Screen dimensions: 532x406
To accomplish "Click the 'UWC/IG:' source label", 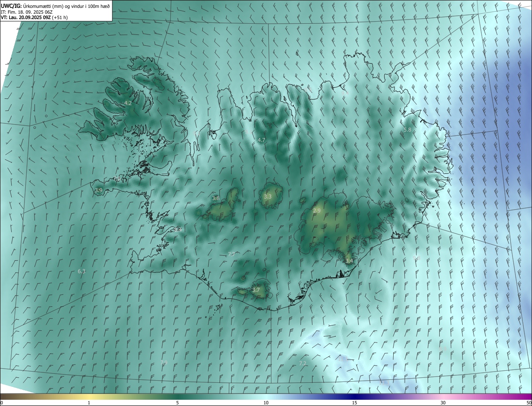I will tap(11, 6).
